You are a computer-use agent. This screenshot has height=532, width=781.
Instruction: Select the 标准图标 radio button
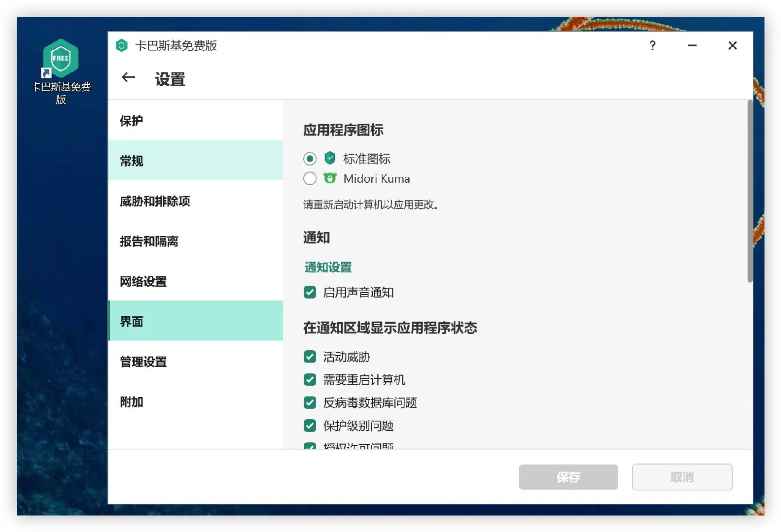point(310,159)
